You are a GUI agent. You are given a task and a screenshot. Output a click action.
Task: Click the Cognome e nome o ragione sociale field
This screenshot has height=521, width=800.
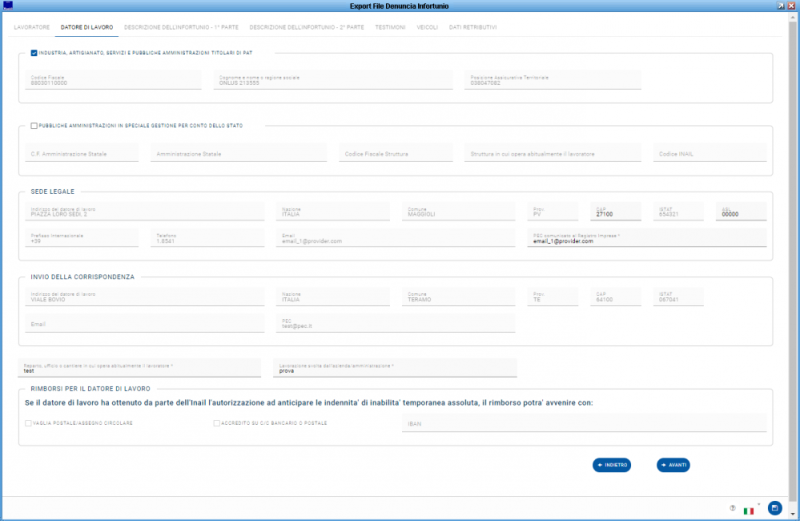[x=333, y=80]
